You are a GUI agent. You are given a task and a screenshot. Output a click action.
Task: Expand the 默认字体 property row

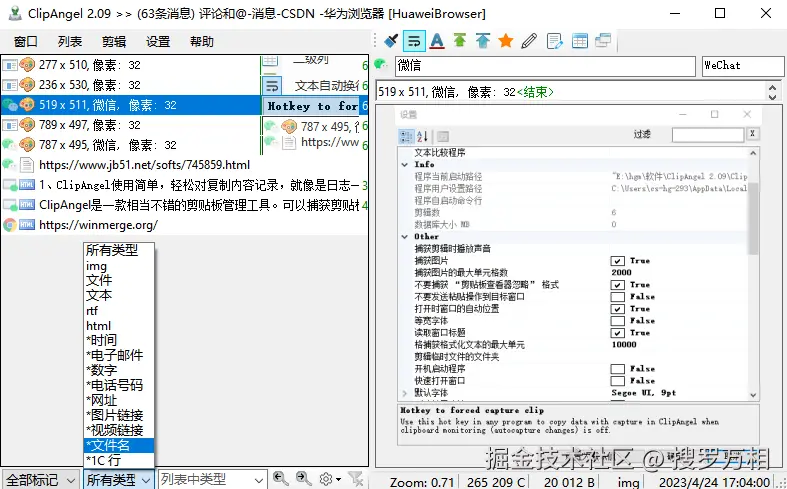(405, 393)
